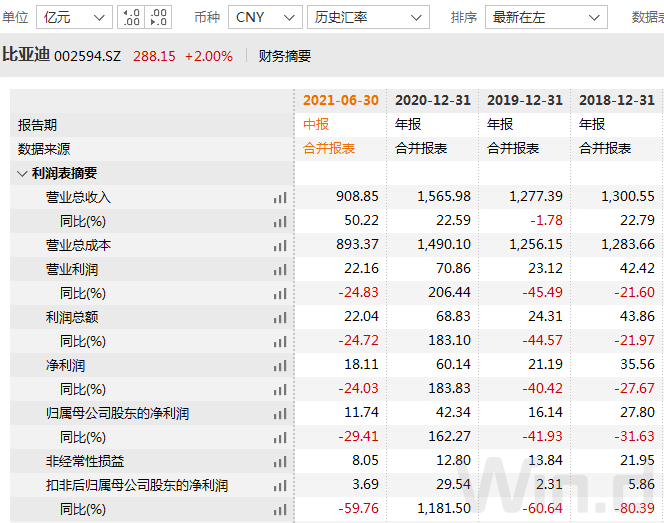This screenshot has width=664, height=523.
Task: Click chart icon beside 利润总额
Action: (x=279, y=318)
